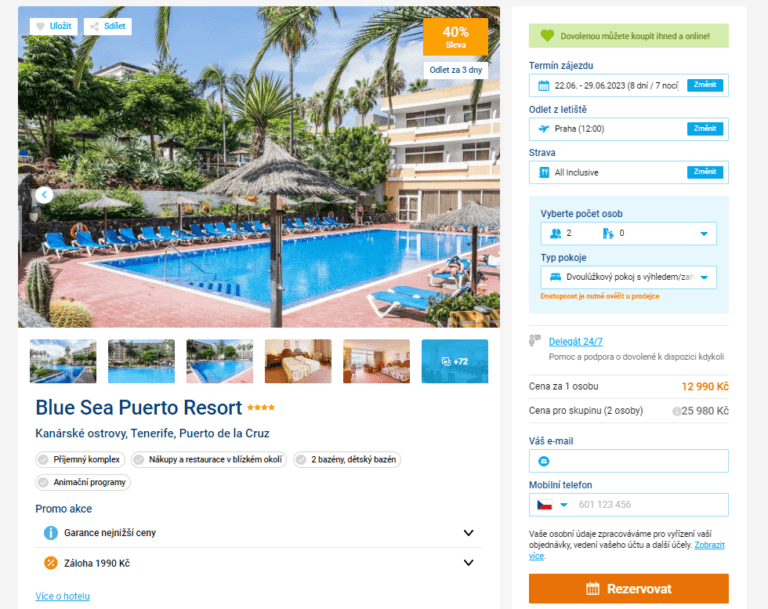Viewport: 768px width, 609px height.
Task: Open the phone country flag dropdown
Action: [552, 505]
